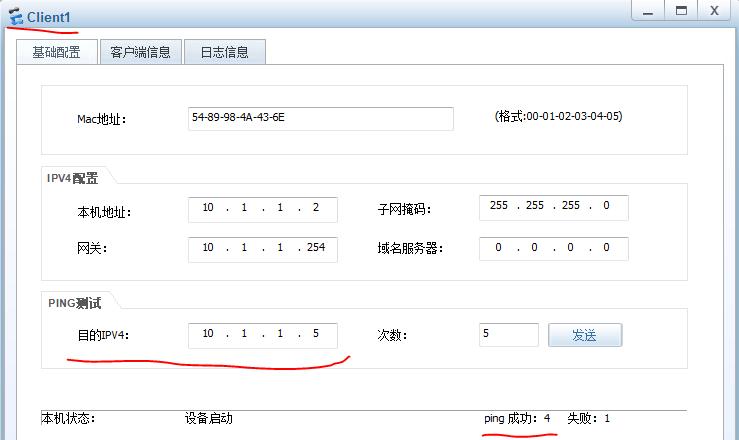Click the 域名服务器 field
The image size is (739, 440).
(x=553, y=248)
